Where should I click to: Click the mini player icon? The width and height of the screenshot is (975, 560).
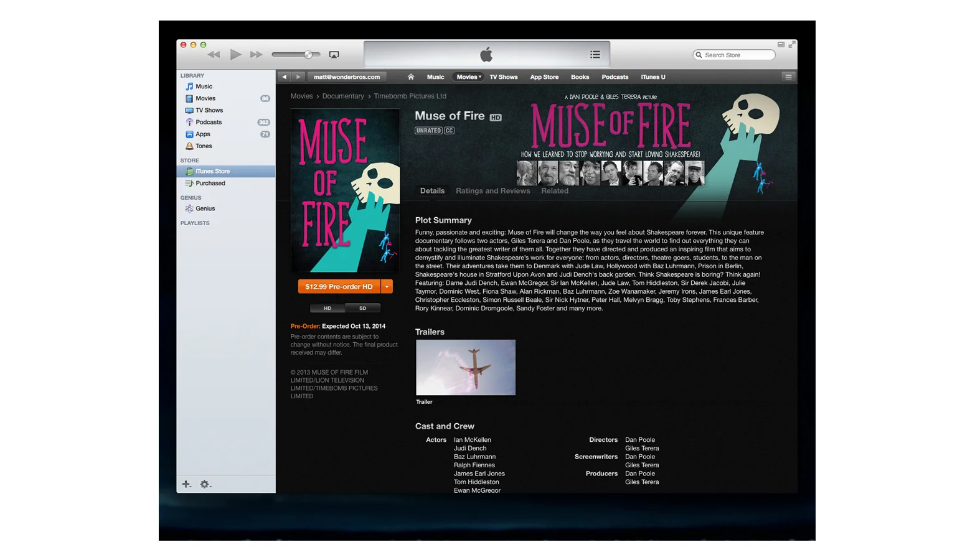[x=781, y=44]
